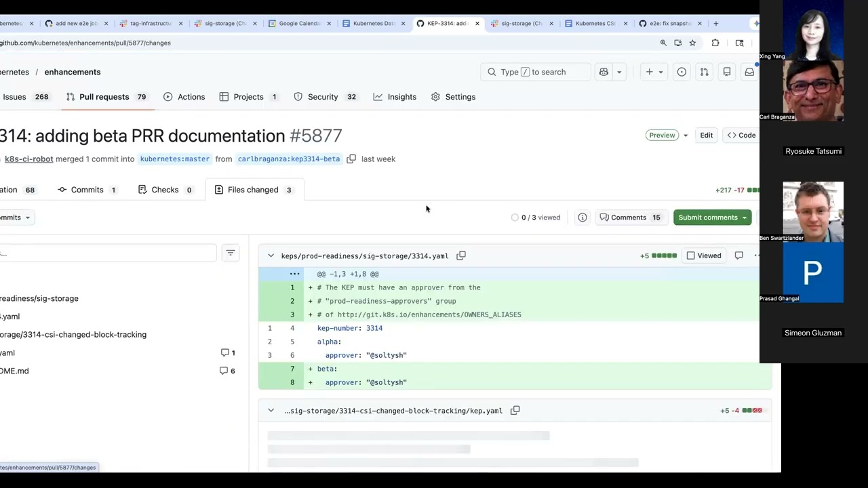Open the Projects tab
Viewport: 868px width, 488px height.
tap(248, 97)
